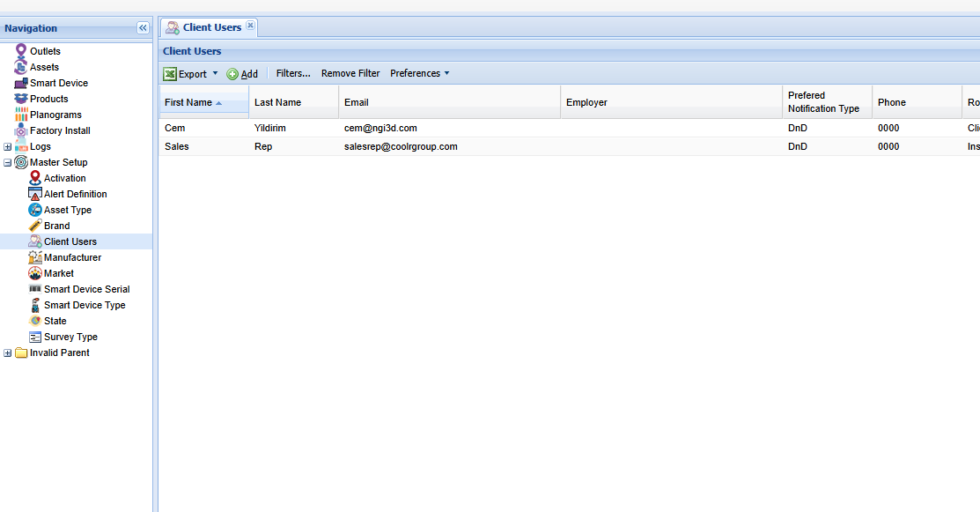980x512 pixels.
Task: Select the Factory Install icon
Action: point(22,130)
